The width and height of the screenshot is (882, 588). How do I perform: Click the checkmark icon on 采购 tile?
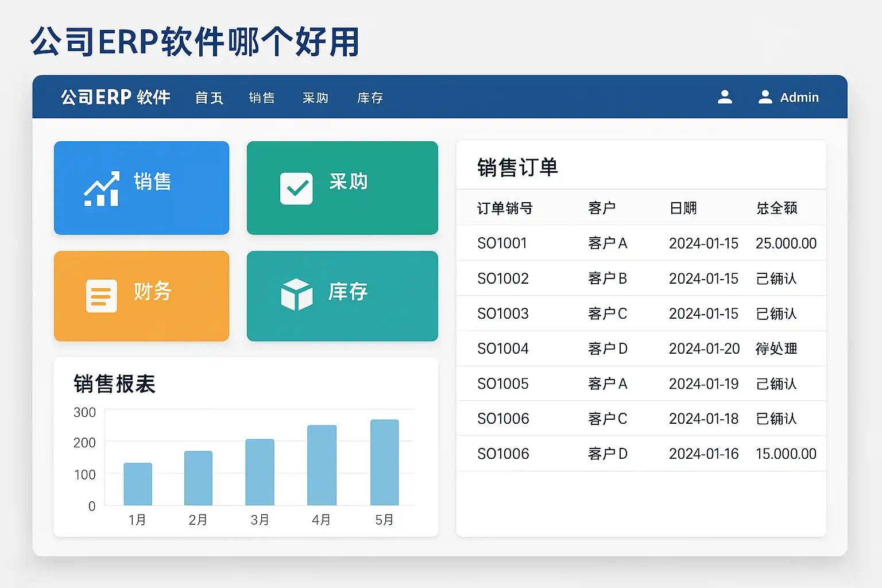(296, 189)
